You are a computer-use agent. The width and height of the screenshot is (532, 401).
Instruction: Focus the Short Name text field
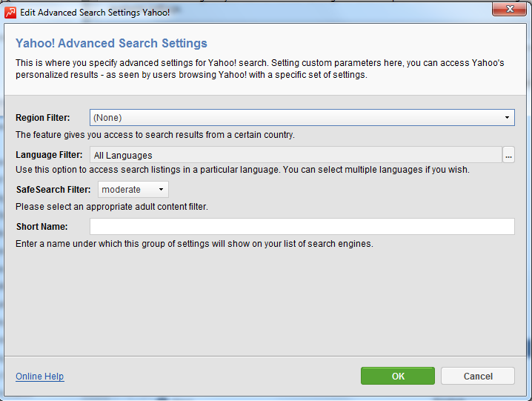pos(302,227)
